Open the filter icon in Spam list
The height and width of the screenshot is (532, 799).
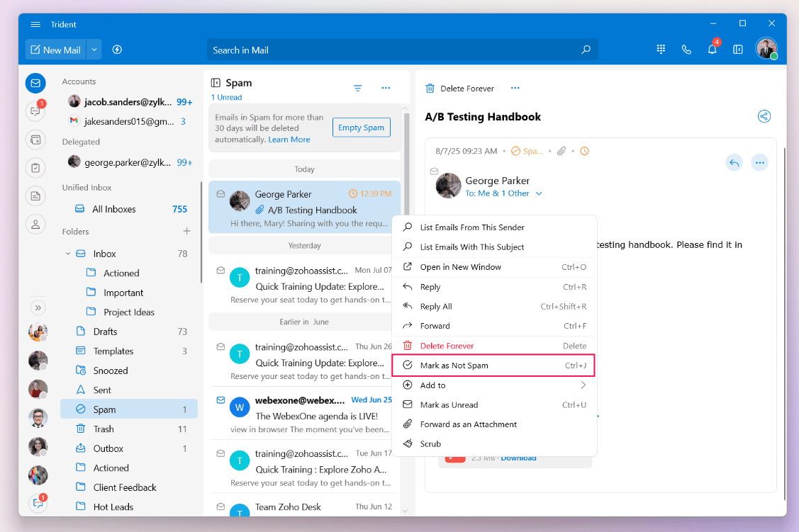(358, 88)
